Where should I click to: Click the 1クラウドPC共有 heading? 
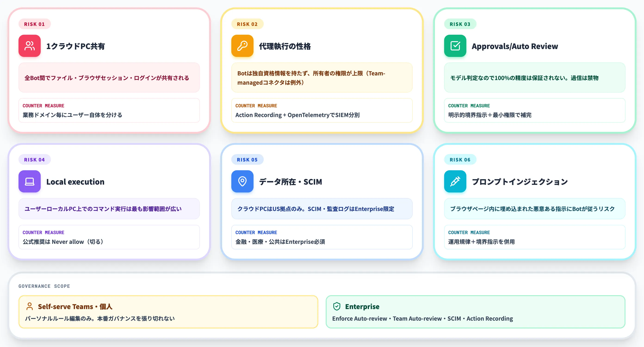pos(75,46)
